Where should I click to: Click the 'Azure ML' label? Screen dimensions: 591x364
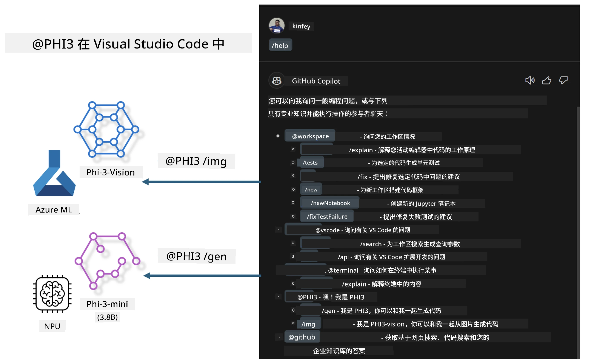click(x=54, y=210)
